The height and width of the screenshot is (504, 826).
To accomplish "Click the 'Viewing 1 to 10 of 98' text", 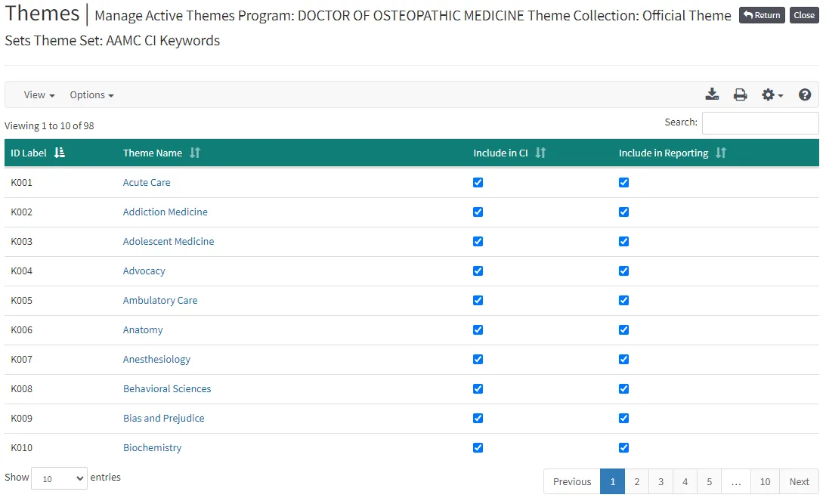I will click(49, 126).
